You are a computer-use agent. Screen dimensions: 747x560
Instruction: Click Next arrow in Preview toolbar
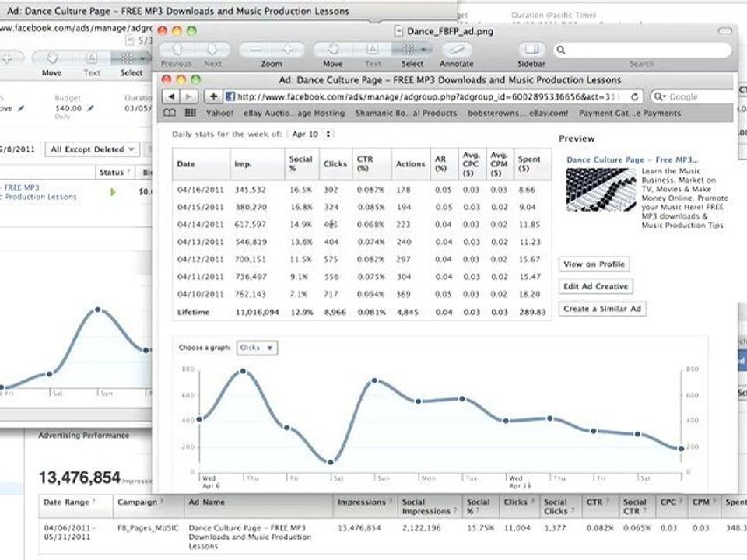click(212, 49)
